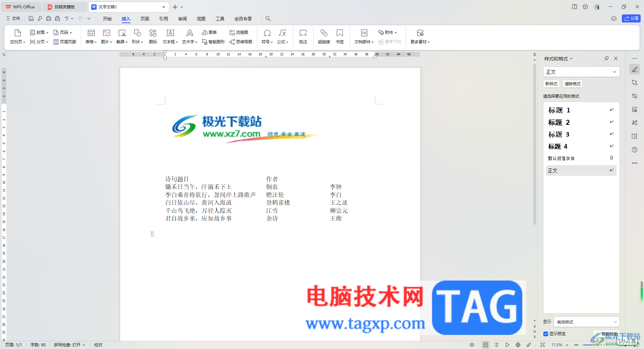Click the 清除格式 button
This screenshot has height=349, width=644.
tap(573, 84)
